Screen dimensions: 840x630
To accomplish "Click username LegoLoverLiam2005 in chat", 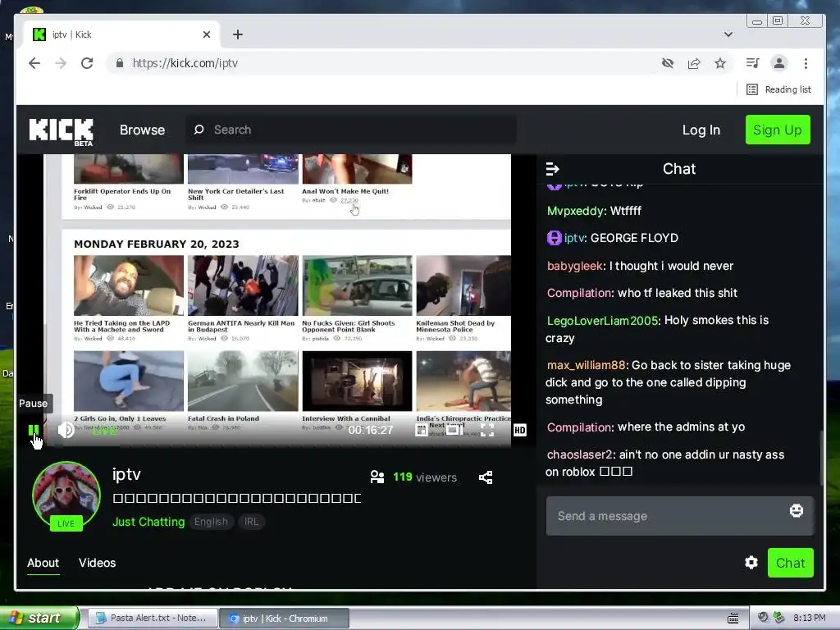I will [x=602, y=321].
